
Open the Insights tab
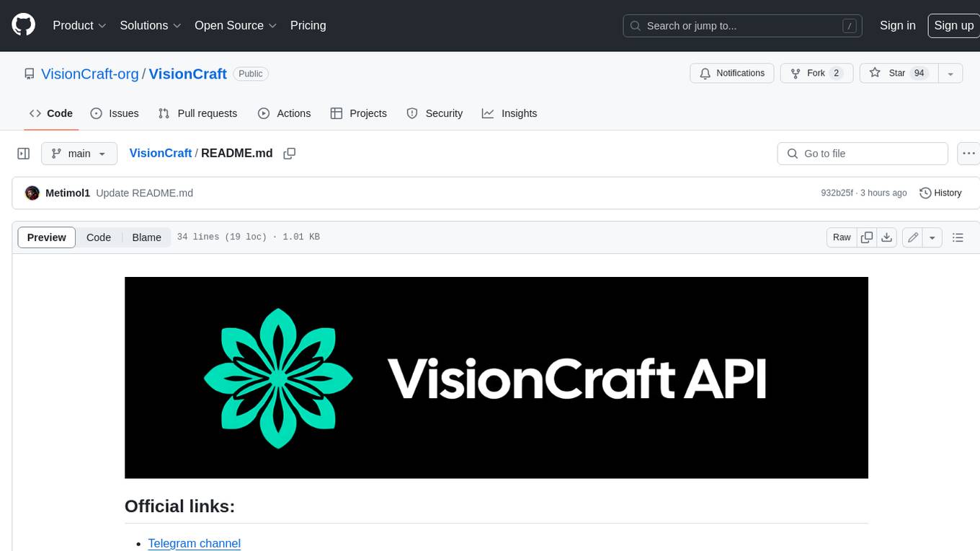tap(509, 113)
